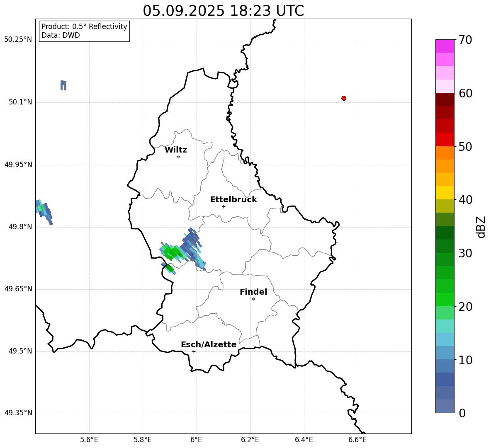Click the 6.4°E longitude label
Screen dimensions: 491x448
[304, 440]
